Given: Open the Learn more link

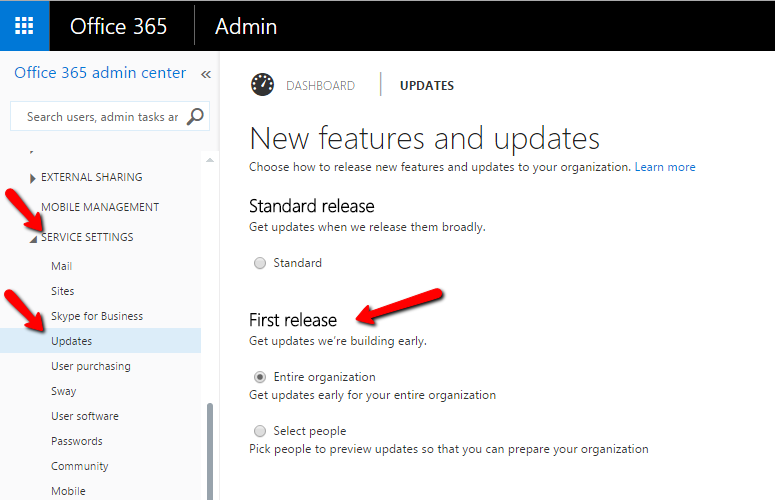Looking at the screenshot, I should point(665,167).
